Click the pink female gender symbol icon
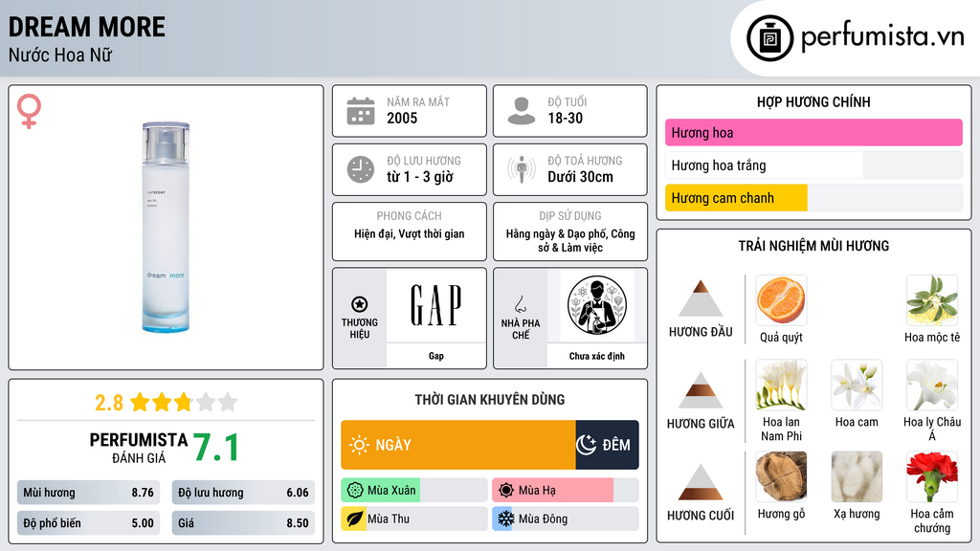 (29, 111)
